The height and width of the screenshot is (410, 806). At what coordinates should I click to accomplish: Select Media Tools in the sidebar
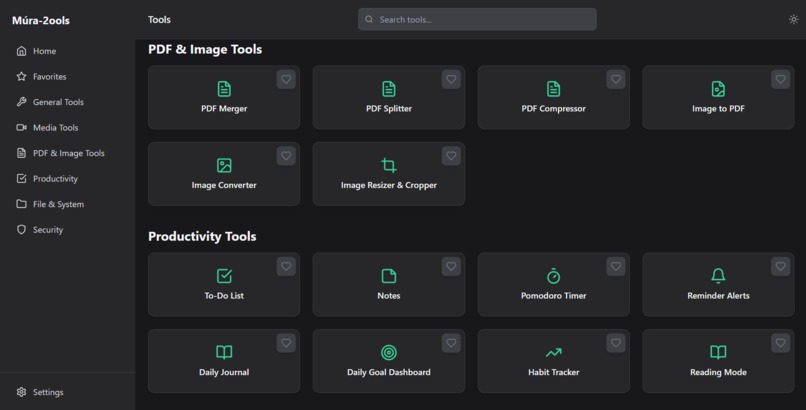(x=67, y=127)
